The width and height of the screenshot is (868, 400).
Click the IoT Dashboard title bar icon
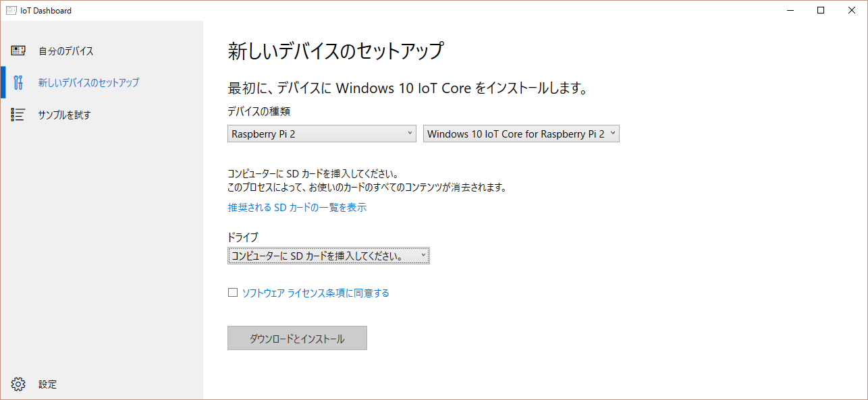pyautogui.click(x=11, y=10)
